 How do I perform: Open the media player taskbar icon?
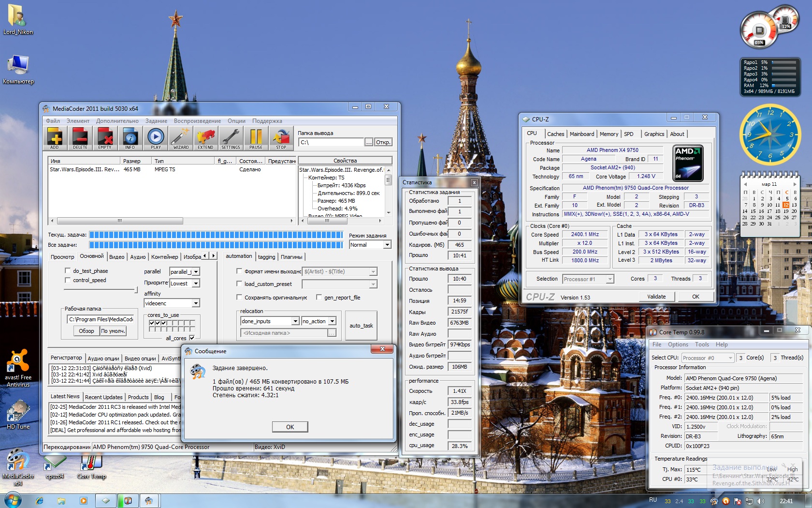[84, 501]
